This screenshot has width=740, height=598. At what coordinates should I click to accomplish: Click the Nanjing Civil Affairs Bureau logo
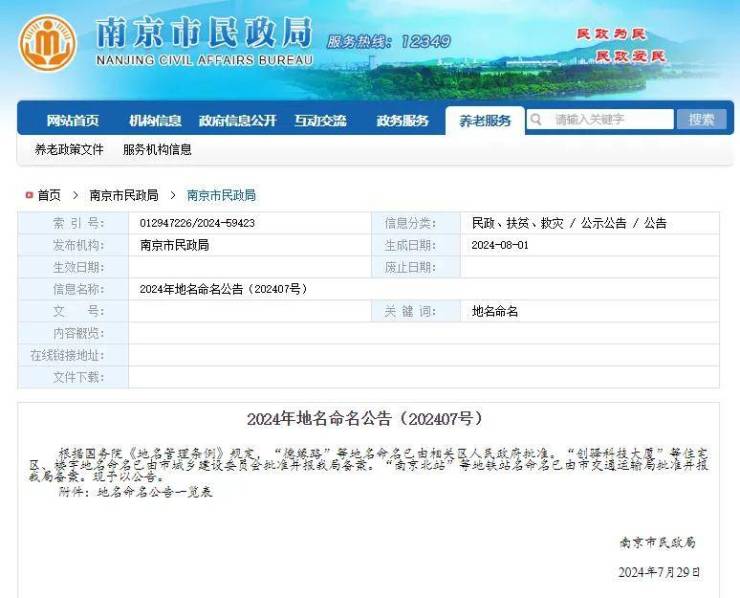click(47, 43)
